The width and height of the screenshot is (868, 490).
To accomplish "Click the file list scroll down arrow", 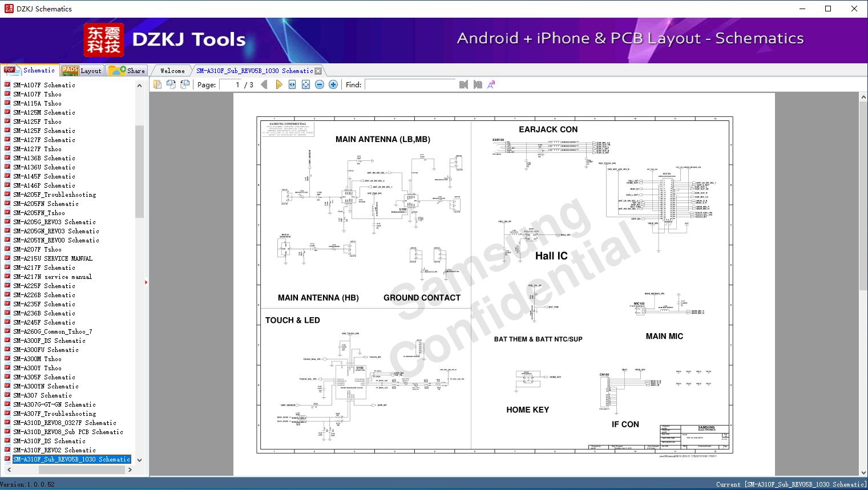I will pyautogui.click(x=139, y=460).
